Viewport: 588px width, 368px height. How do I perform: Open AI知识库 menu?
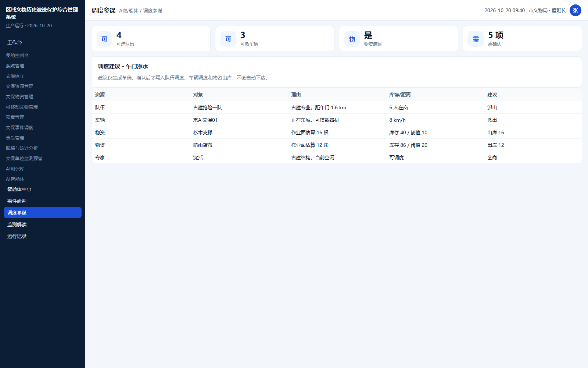click(x=15, y=169)
